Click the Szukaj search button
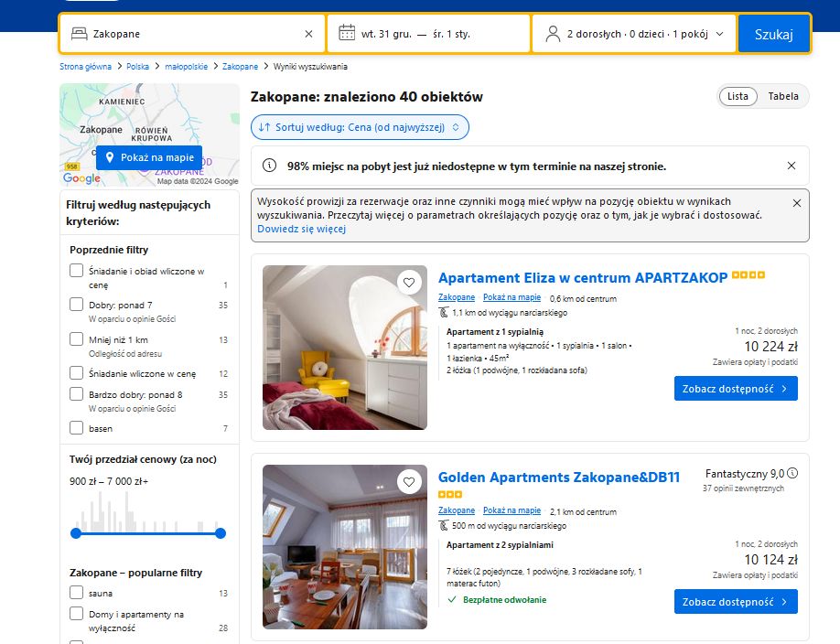This screenshot has height=644, width=840. [x=773, y=34]
